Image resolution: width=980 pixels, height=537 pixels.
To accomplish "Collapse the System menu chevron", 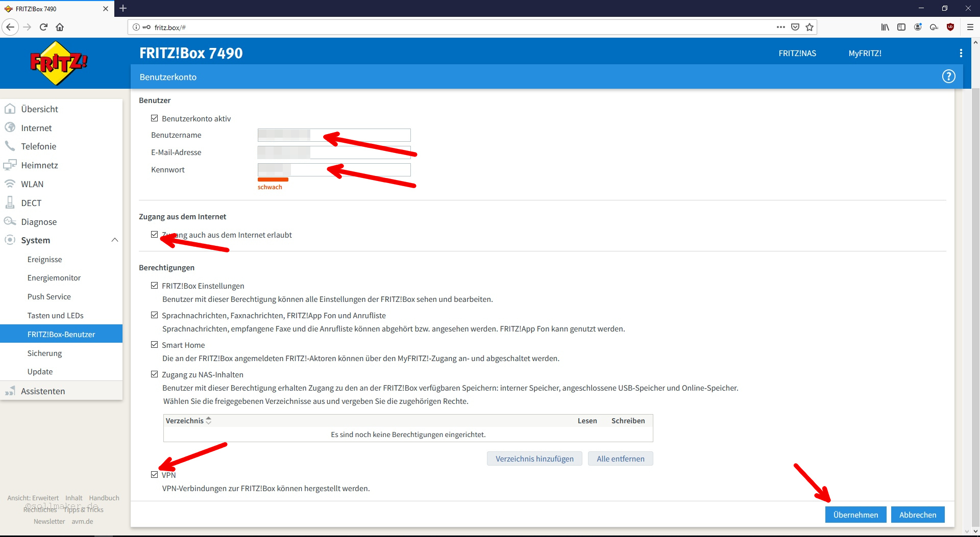I will coord(114,240).
